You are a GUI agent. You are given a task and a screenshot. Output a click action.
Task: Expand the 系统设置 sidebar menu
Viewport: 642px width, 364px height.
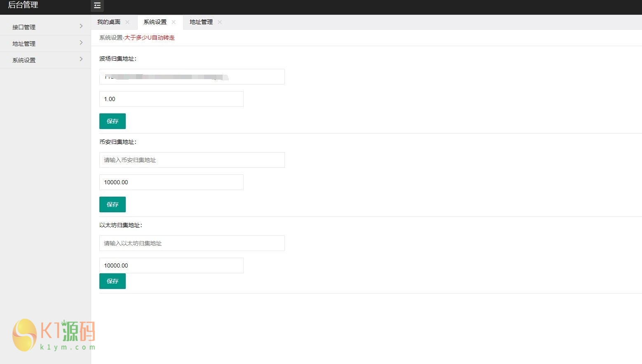click(x=45, y=60)
